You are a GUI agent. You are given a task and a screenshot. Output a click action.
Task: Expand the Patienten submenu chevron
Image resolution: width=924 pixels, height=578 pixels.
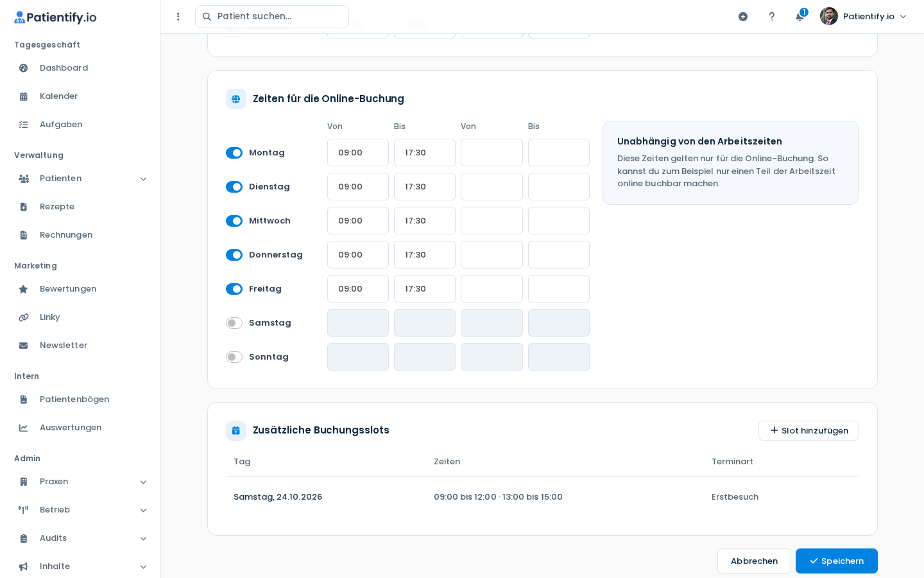pyautogui.click(x=144, y=179)
